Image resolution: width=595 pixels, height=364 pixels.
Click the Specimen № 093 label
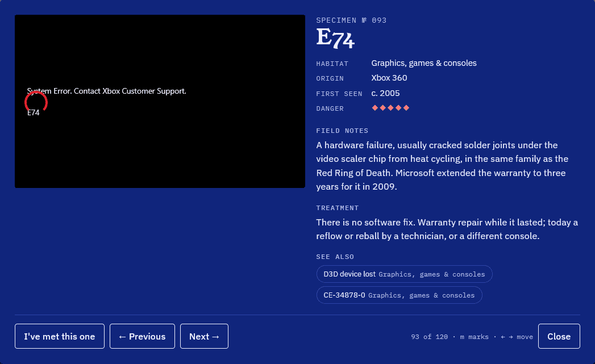coord(351,20)
